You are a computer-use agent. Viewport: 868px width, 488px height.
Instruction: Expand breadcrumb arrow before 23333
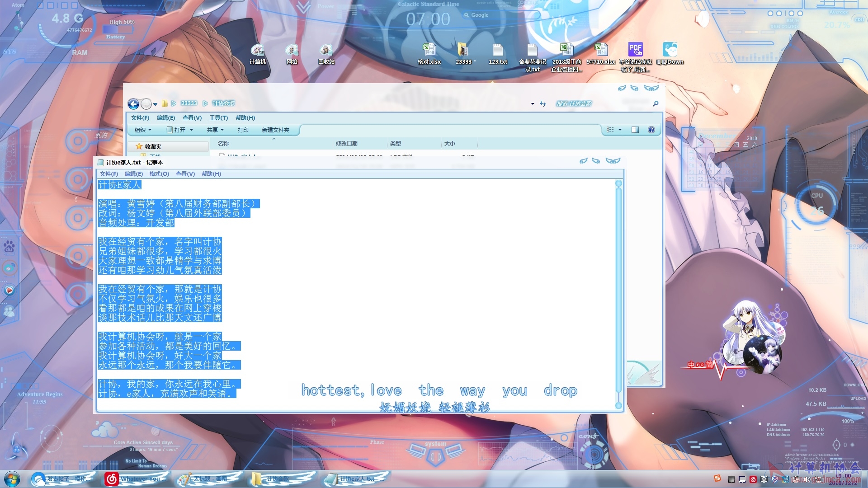click(x=174, y=103)
